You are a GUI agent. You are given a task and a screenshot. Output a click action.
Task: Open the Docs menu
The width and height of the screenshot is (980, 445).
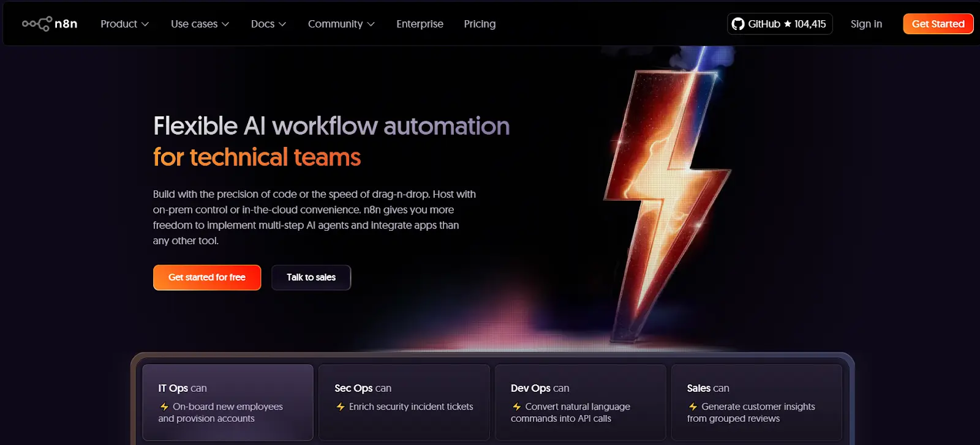pos(269,24)
